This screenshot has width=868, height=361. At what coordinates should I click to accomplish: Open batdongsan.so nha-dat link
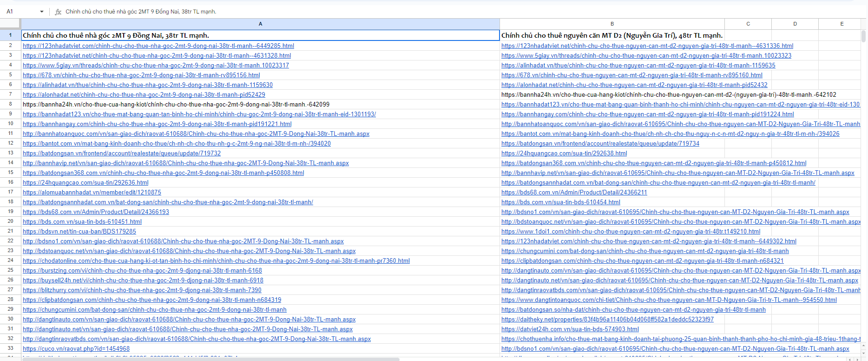click(633, 309)
